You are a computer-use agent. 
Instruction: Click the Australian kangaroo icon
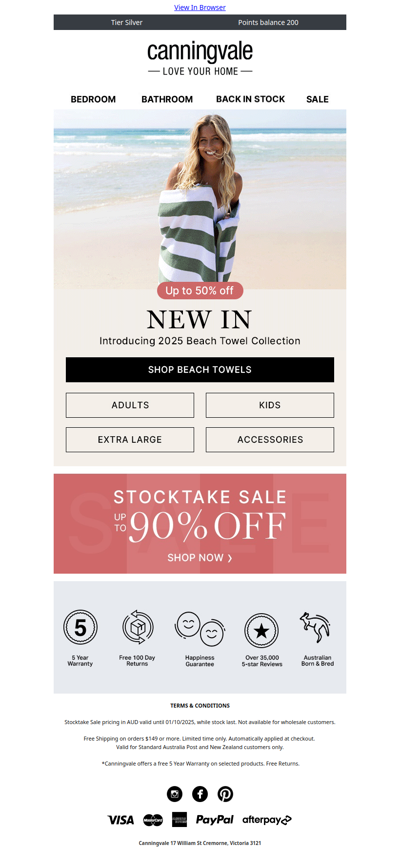click(x=316, y=627)
